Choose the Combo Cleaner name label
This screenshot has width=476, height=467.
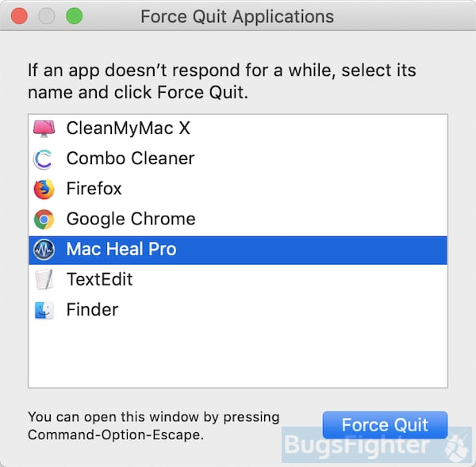pyautogui.click(x=130, y=159)
